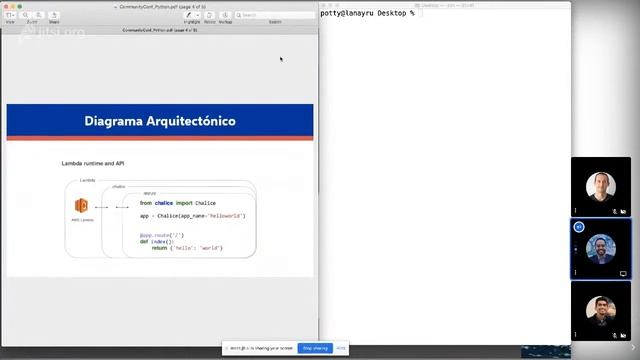The width and height of the screenshot is (640, 360).
Task: Expand the participant strip chevron arrow
Action: 633,347
